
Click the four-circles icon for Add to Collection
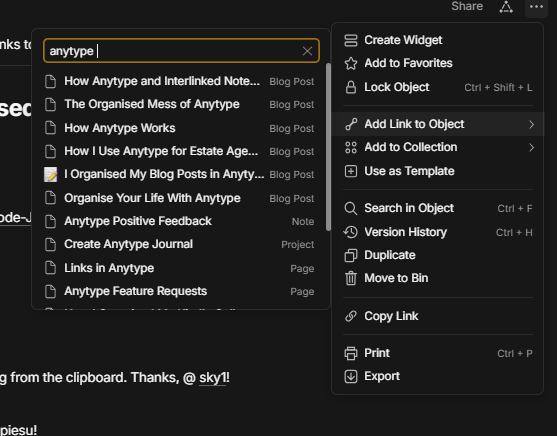pos(351,147)
